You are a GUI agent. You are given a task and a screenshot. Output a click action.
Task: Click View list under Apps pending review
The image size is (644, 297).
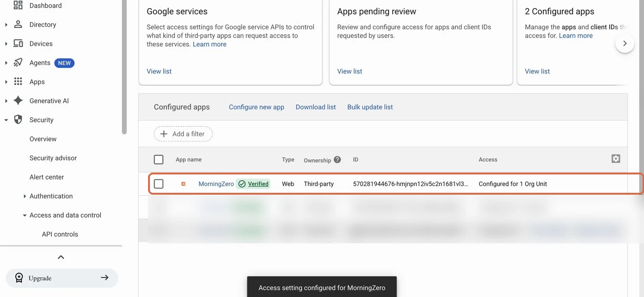tap(350, 71)
